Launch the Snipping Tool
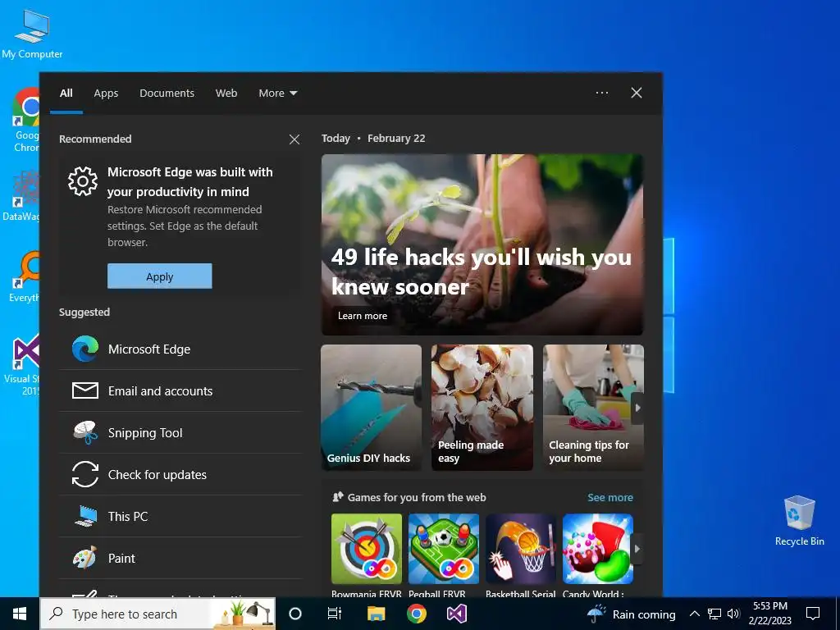840x630 pixels. 180,433
